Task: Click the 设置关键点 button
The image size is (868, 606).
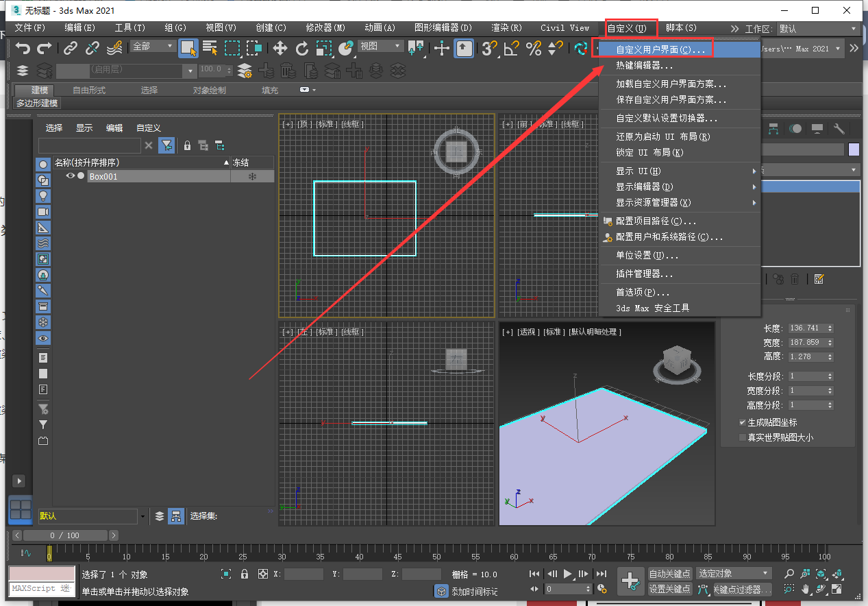Action: 670,589
